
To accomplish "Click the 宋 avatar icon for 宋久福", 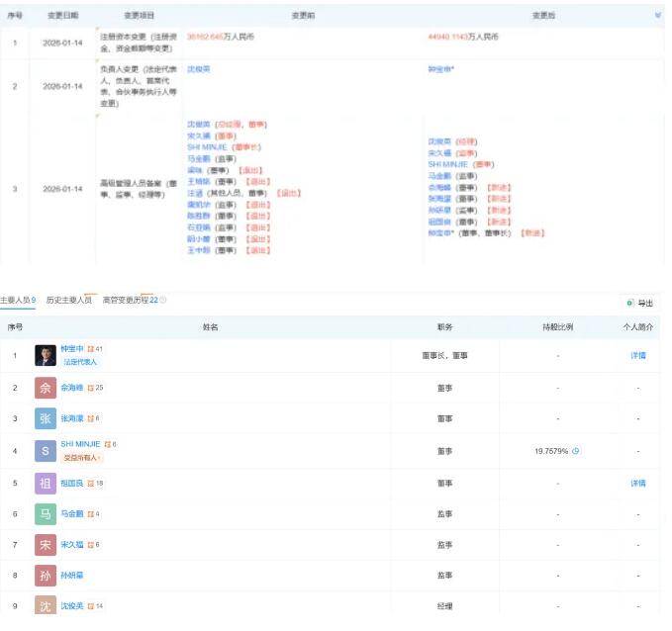I will click(46, 546).
